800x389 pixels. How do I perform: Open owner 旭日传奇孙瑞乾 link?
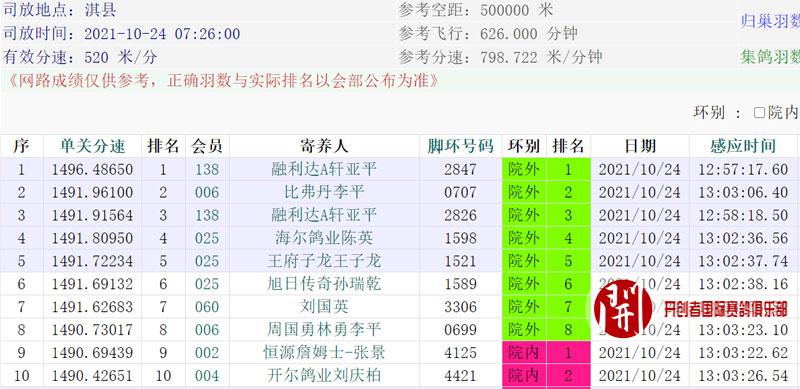324,284
